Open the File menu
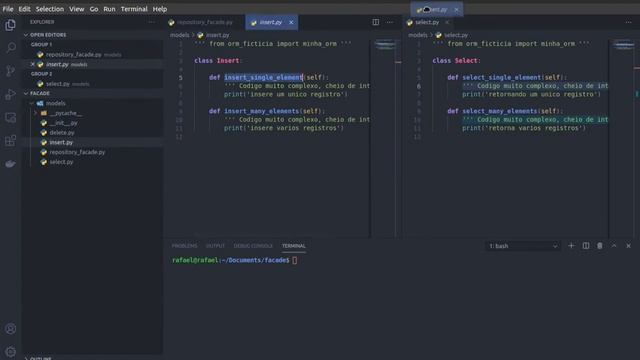Viewport: 640px width, 360px height. (x=8, y=9)
